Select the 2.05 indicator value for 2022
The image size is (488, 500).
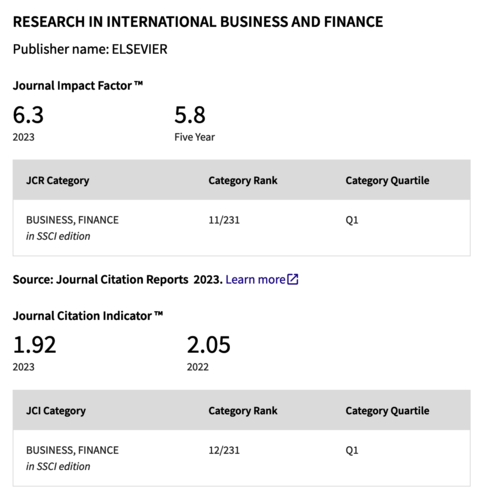(x=208, y=345)
